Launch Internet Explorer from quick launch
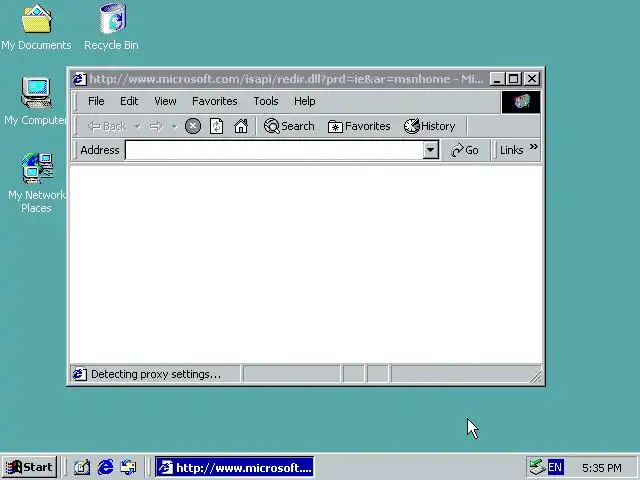The height and width of the screenshot is (480, 640). (x=106, y=467)
